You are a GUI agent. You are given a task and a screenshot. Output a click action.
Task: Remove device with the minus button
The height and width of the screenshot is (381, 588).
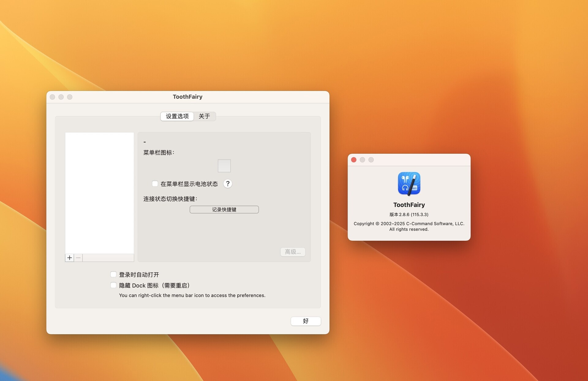(78, 258)
